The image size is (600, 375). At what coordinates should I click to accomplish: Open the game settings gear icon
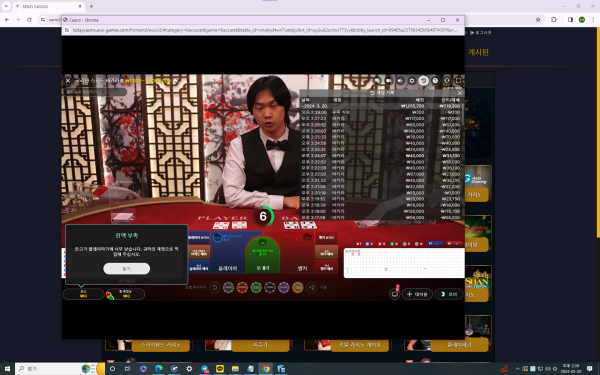pyautogui.click(x=412, y=80)
